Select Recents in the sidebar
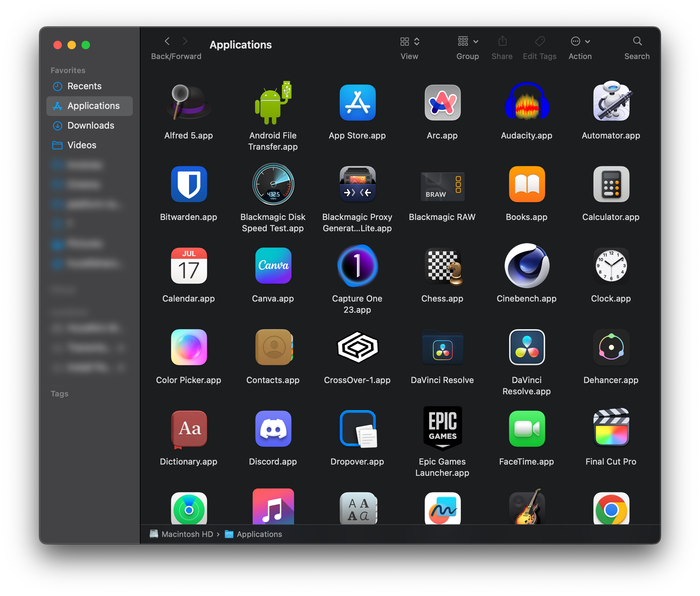700x596 pixels. 84,86
